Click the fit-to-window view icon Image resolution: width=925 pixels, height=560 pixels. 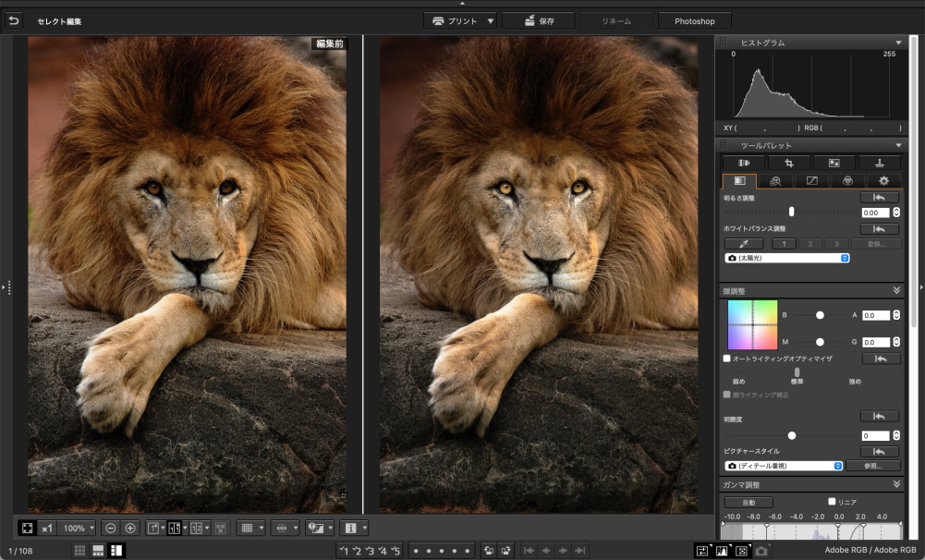click(x=27, y=528)
